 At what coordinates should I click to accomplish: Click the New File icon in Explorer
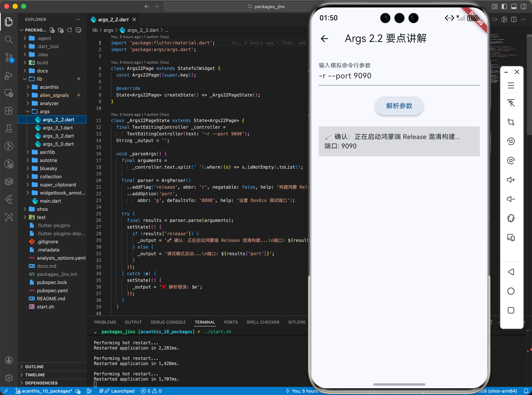tap(52, 30)
